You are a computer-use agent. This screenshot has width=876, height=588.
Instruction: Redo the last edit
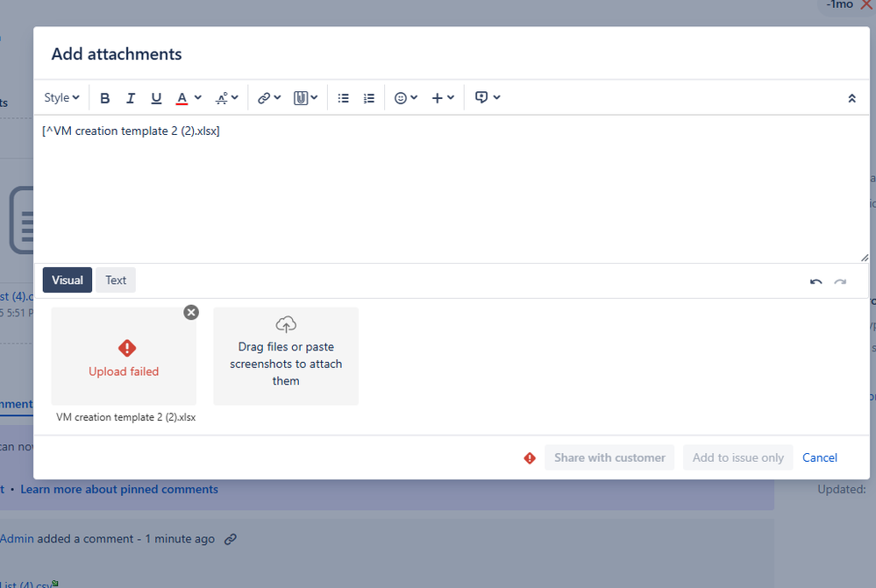(840, 281)
